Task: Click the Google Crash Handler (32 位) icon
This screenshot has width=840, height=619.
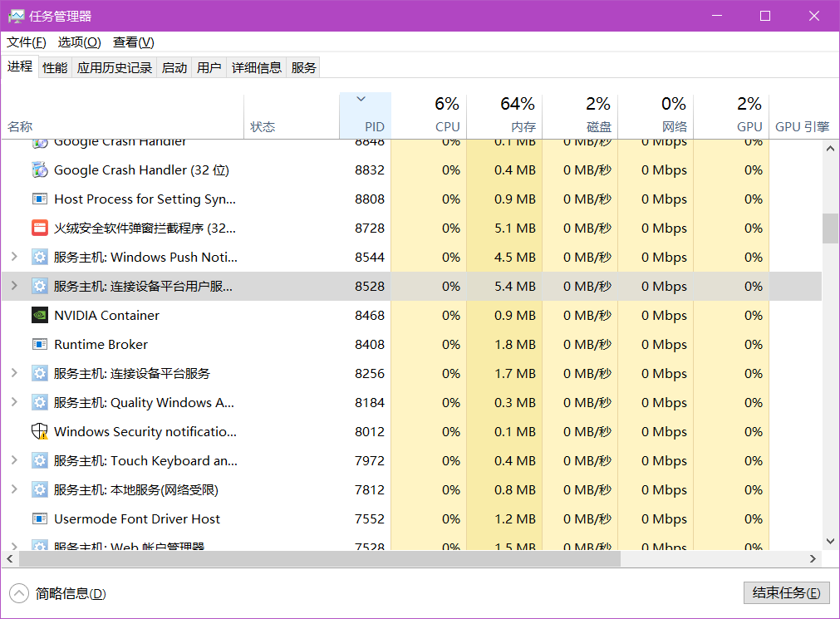Action: pyautogui.click(x=40, y=169)
